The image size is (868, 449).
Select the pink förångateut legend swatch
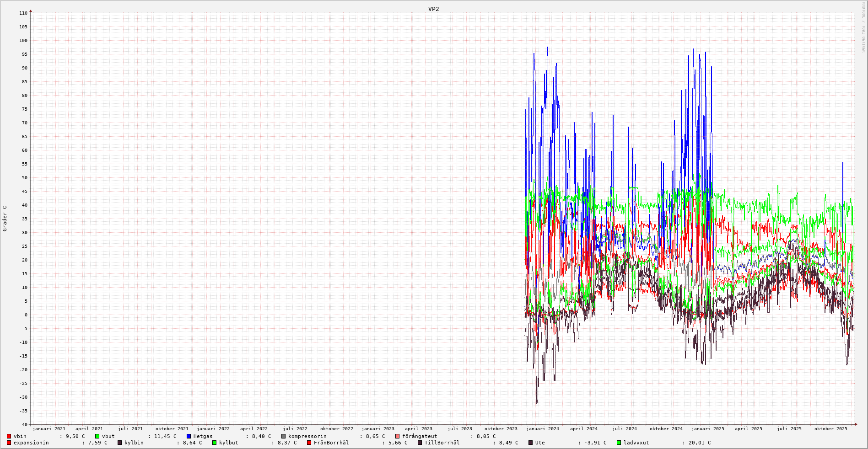pyautogui.click(x=397, y=436)
